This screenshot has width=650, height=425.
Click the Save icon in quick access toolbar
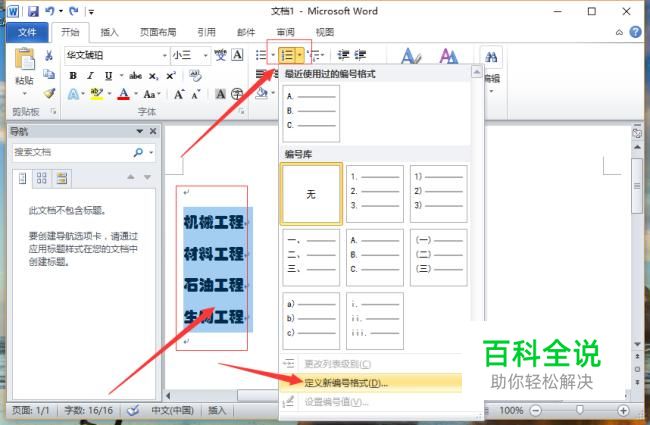[33, 11]
